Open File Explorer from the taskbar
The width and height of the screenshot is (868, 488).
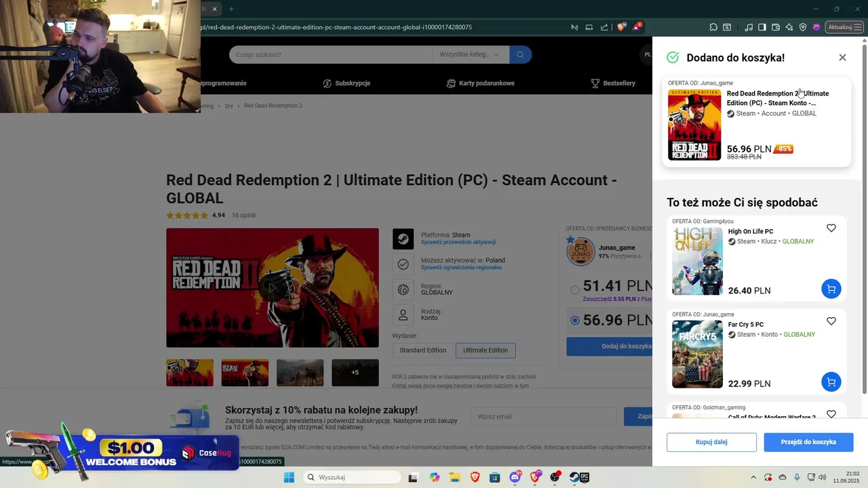pyautogui.click(x=454, y=477)
